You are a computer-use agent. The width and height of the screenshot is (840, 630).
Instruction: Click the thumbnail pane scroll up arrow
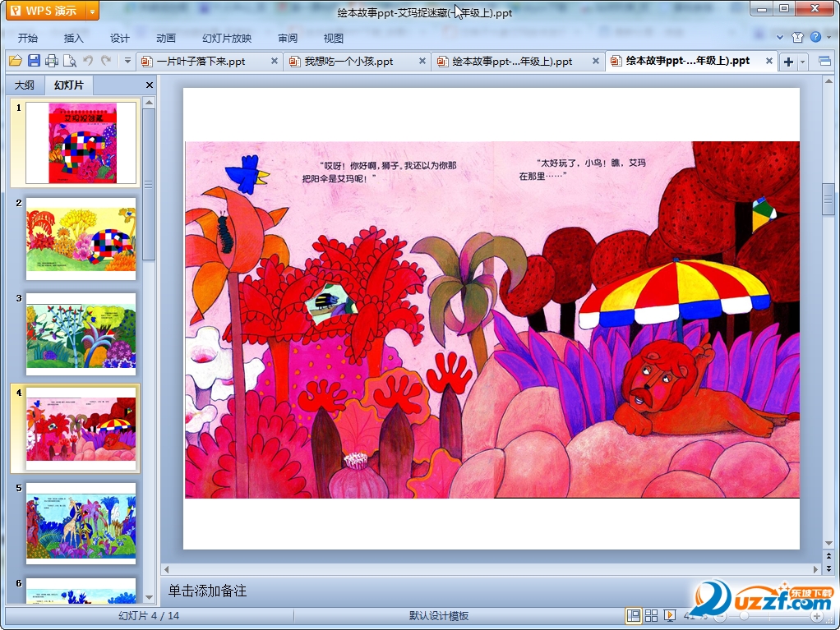[150, 102]
